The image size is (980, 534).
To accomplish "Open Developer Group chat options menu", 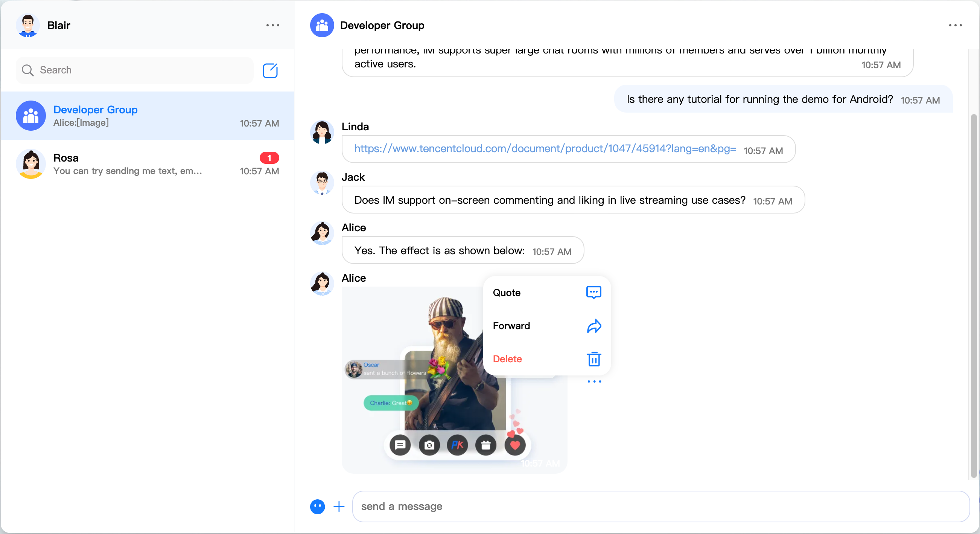I will [955, 25].
